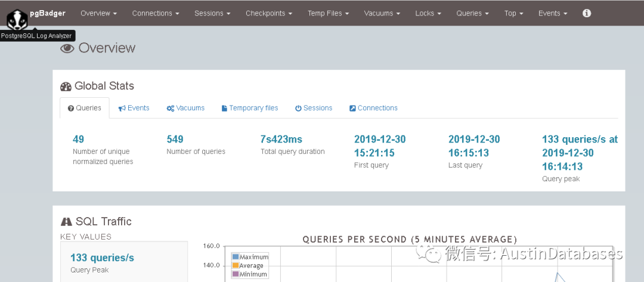Click the '7s423ms' total query duration
644x282 pixels.
point(281,139)
